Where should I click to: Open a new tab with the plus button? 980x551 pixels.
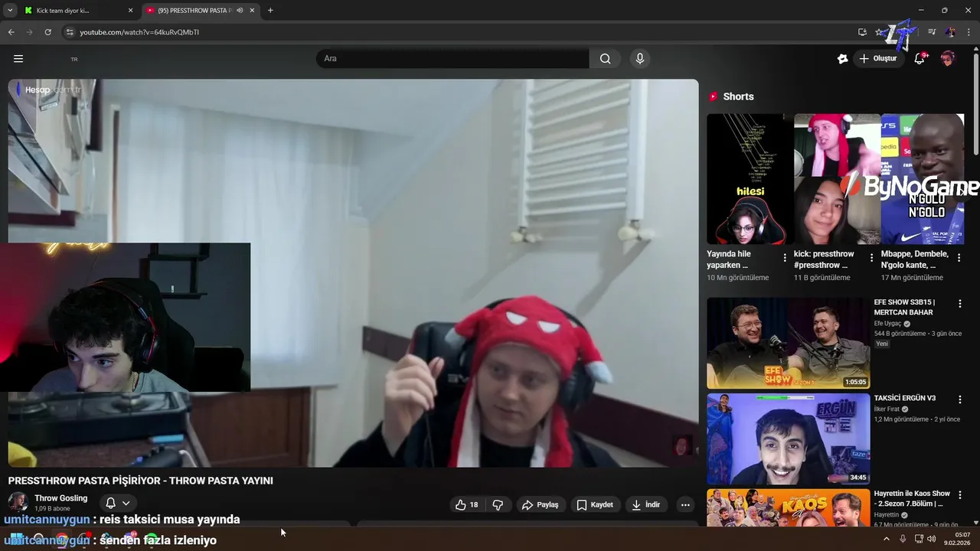pyautogui.click(x=270, y=11)
